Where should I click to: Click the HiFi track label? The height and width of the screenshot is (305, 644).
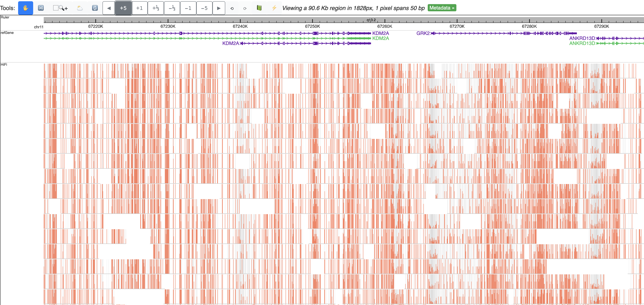point(4,65)
